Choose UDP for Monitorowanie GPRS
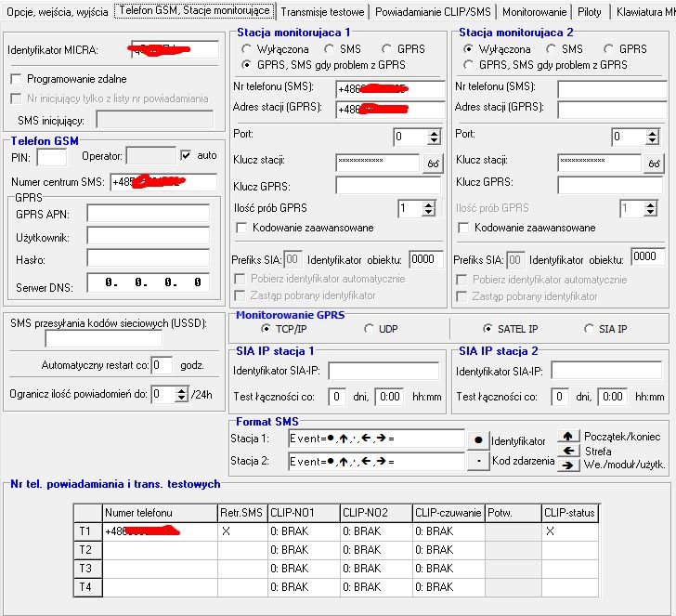676x616 pixels. click(x=369, y=329)
